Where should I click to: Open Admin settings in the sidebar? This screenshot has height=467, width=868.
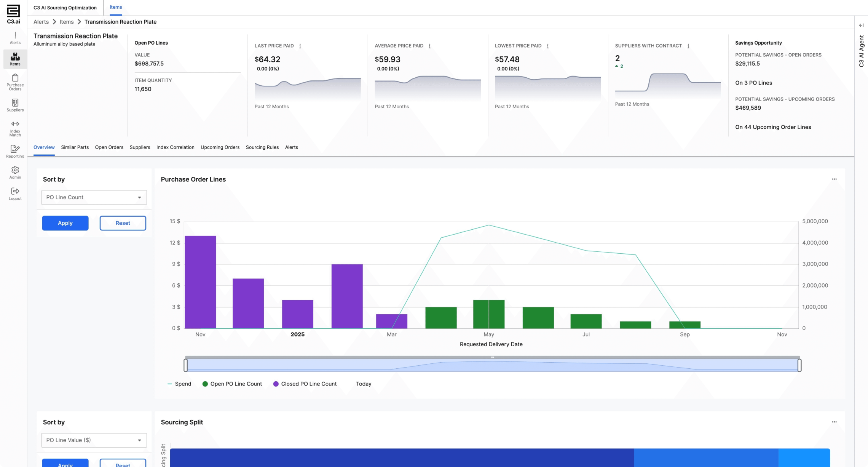click(x=15, y=172)
